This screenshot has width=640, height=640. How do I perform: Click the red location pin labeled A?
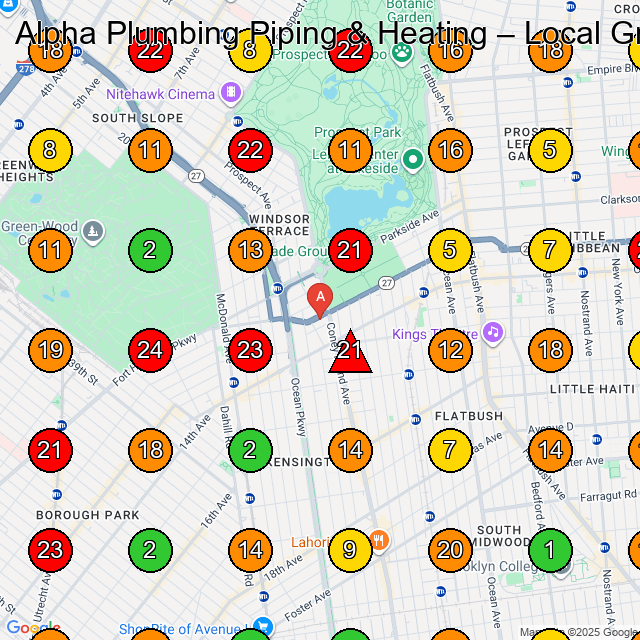click(320, 300)
